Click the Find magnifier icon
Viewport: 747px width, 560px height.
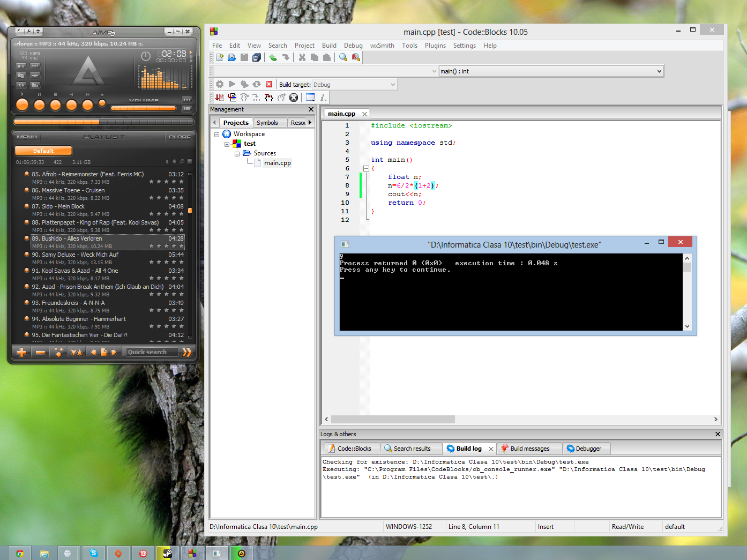tap(343, 57)
